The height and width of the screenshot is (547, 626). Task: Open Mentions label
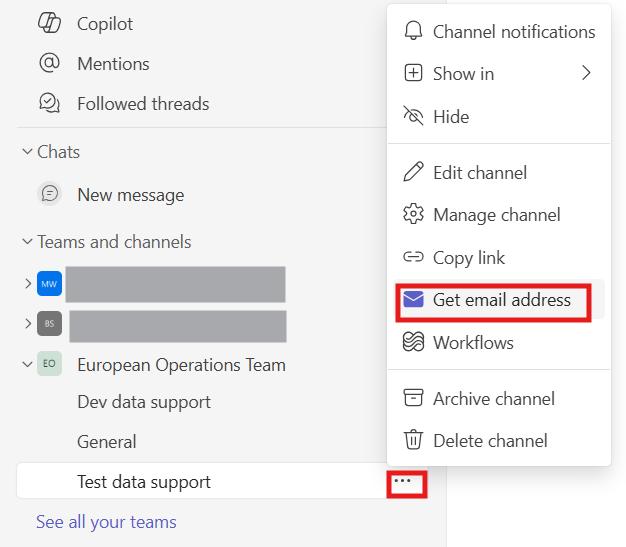pos(113,63)
